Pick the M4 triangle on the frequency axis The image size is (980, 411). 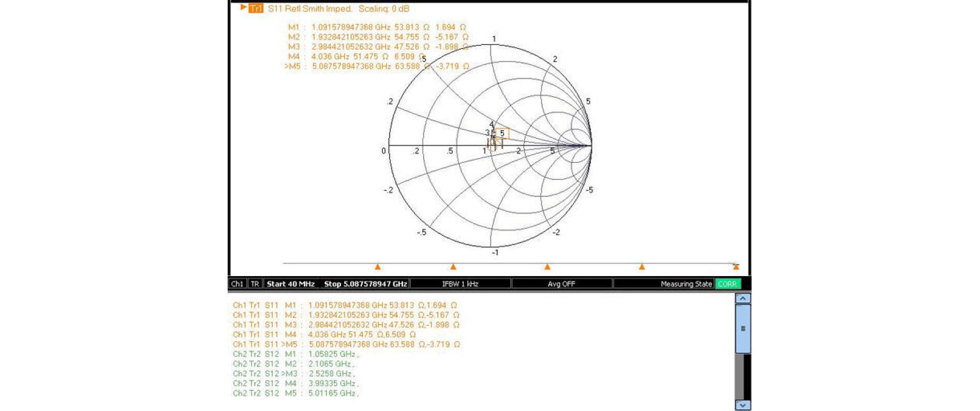tap(642, 267)
